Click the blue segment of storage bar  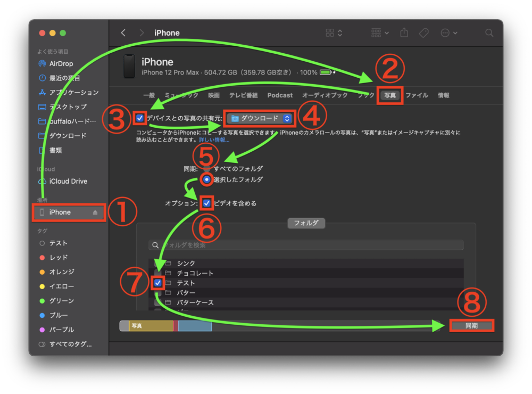(x=195, y=326)
